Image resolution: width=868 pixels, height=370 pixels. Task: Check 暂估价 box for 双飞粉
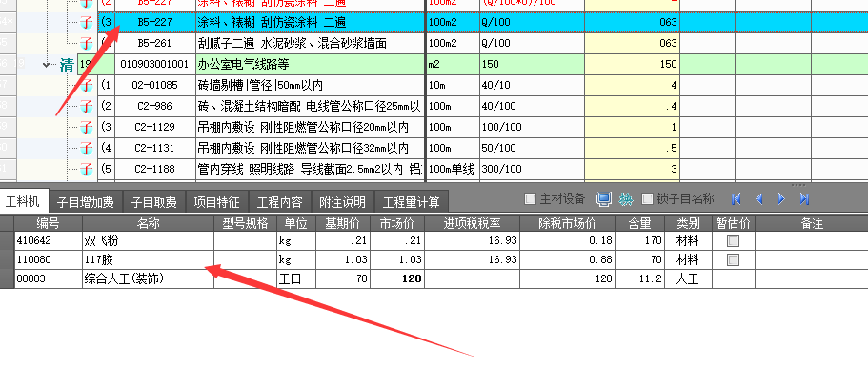point(733,241)
